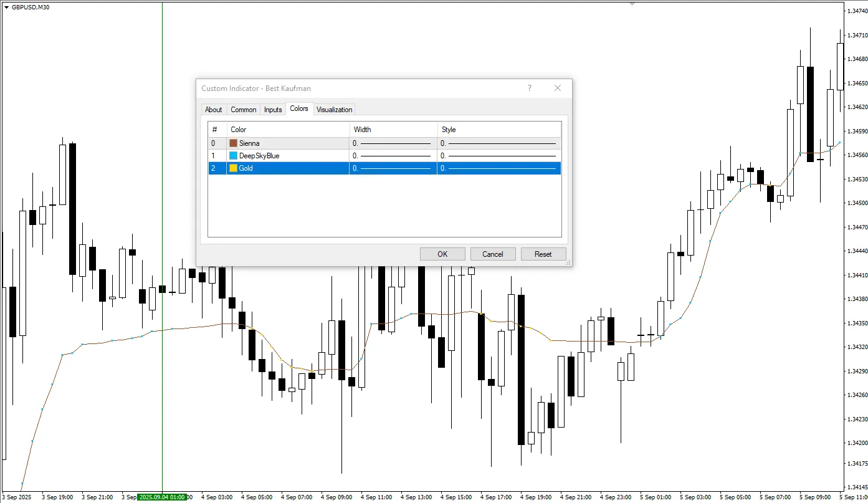Open the Style selector for DeepSkyBlue row
The width and height of the screenshot is (868, 503).
tap(498, 156)
